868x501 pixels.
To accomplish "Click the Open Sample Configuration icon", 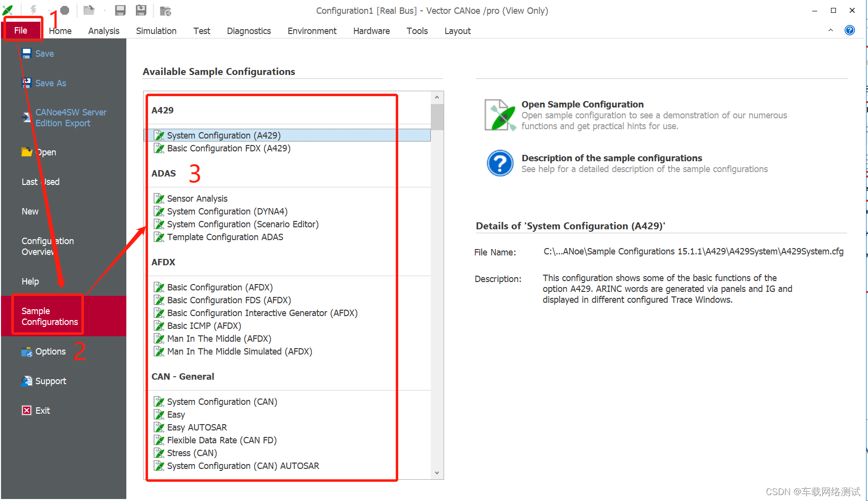I will [500, 115].
